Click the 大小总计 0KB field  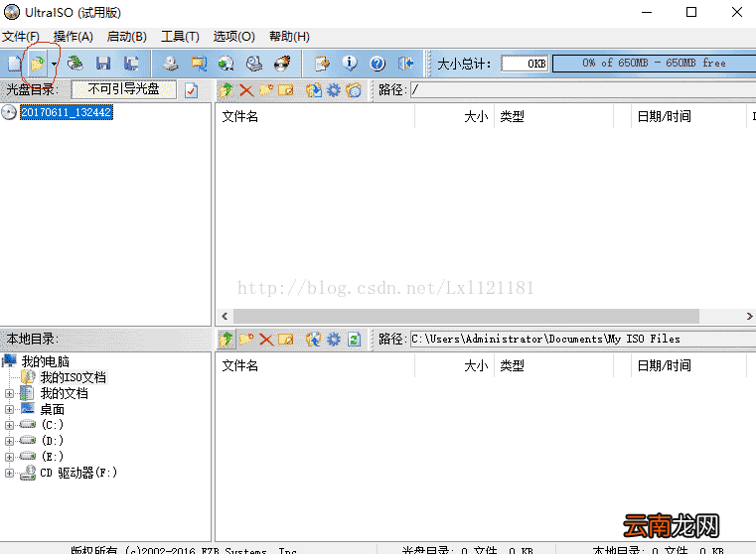click(525, 64)
